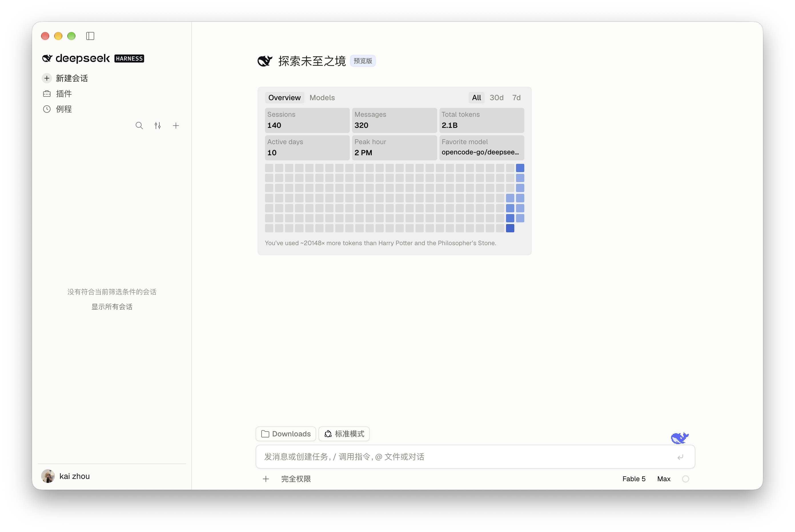Add attachment with plus icon below input
This screenshot has width=795, height=532.
[x=266, y=479]
